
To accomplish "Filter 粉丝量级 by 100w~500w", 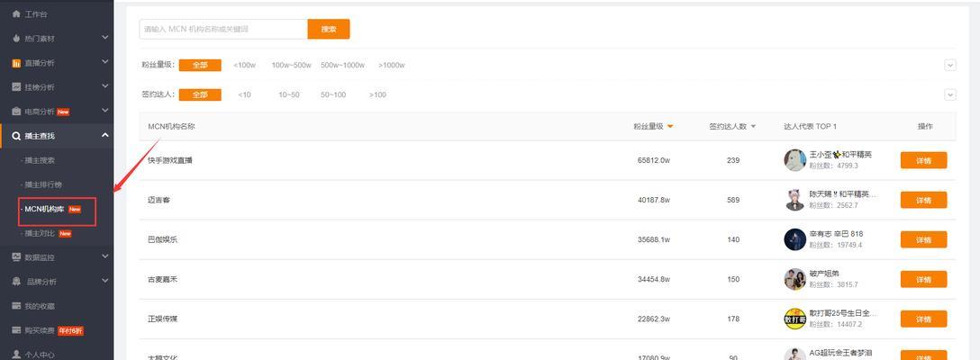I will [x=291, y=65].
